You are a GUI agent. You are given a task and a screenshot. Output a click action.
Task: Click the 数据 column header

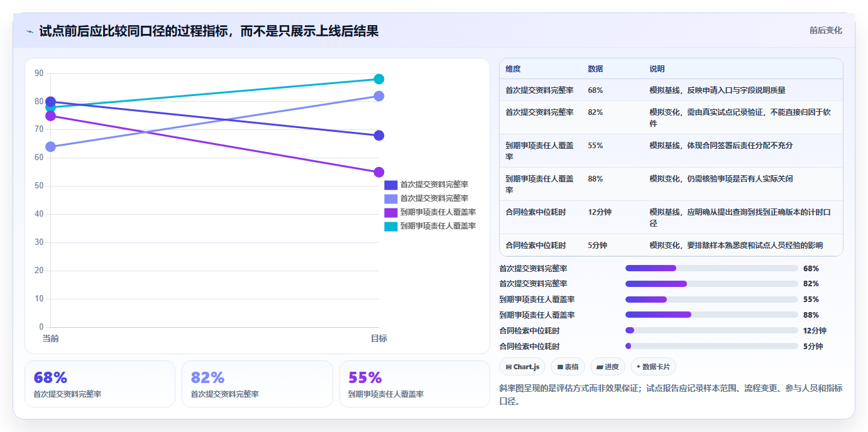point(595,69)
